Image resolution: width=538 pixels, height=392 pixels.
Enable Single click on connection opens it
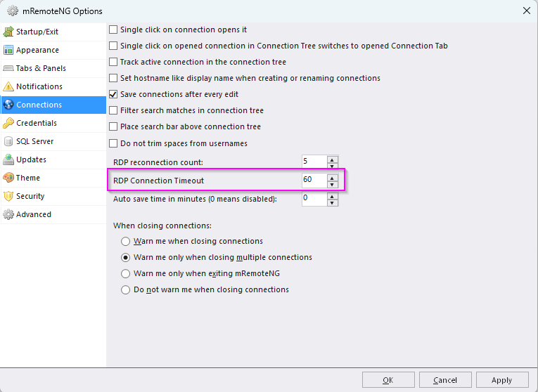pos(113,30)
